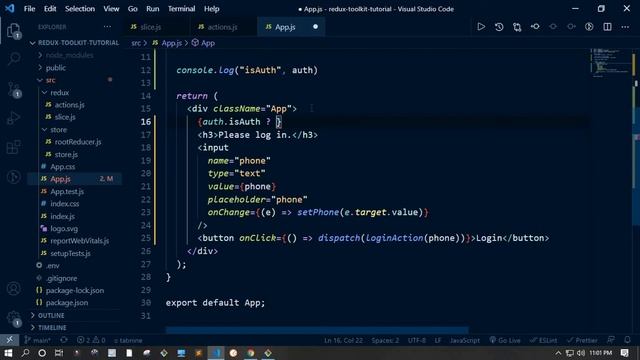Open the Manage gear icon
This screenshot has width=640, height=360.
tap(13, 318)
